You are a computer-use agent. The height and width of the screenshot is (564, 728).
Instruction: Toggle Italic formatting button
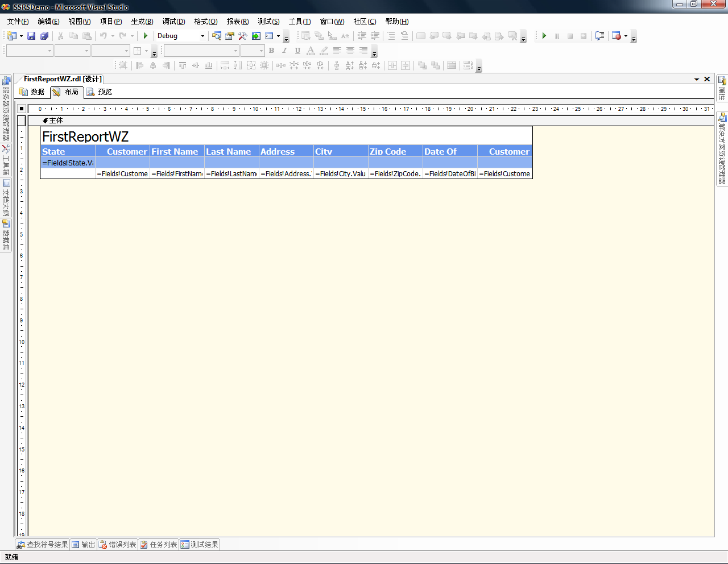point(284,51)
